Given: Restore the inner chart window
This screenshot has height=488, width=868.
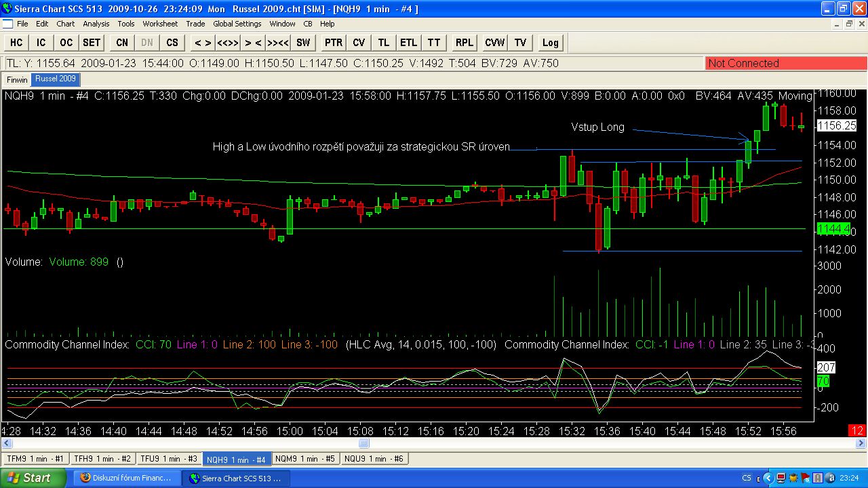Looking at the screenshot, I should (849, 24).
